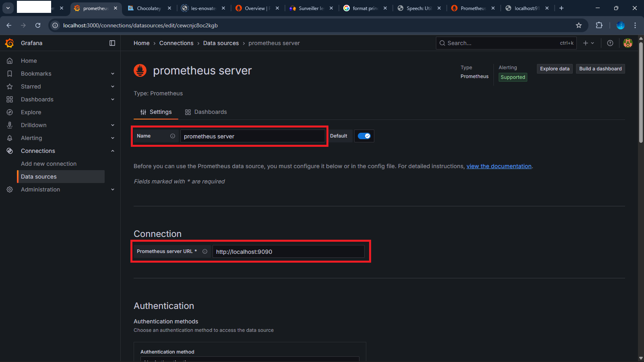Switch to the Surveiller browser tab
The height and width of the screenshot is (362, 644).
point(311,8)
